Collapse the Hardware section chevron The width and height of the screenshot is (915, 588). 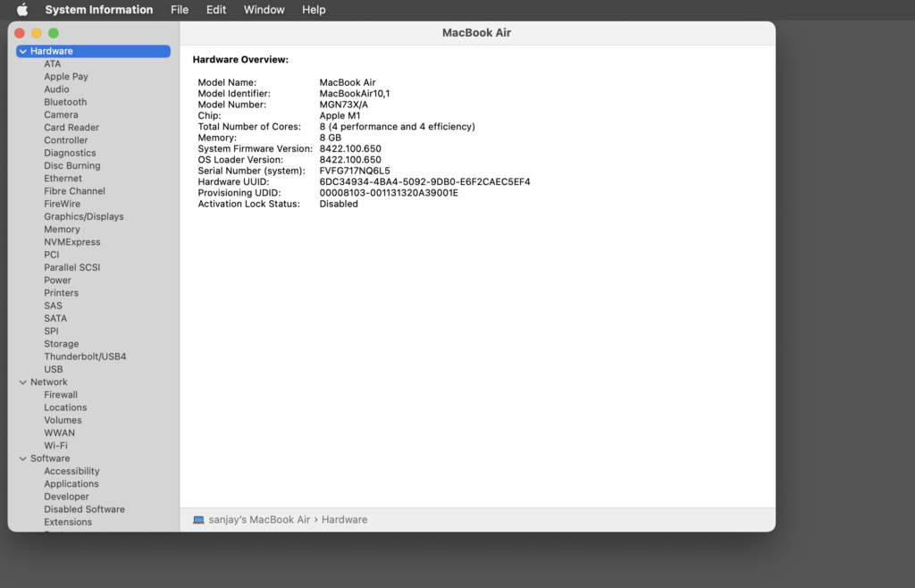click(x=22, y=51)
